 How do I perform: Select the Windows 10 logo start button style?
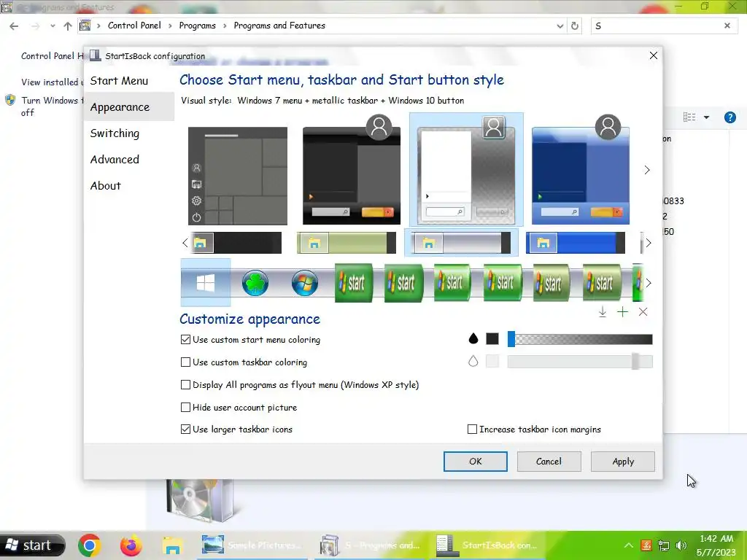coord(205,283)
